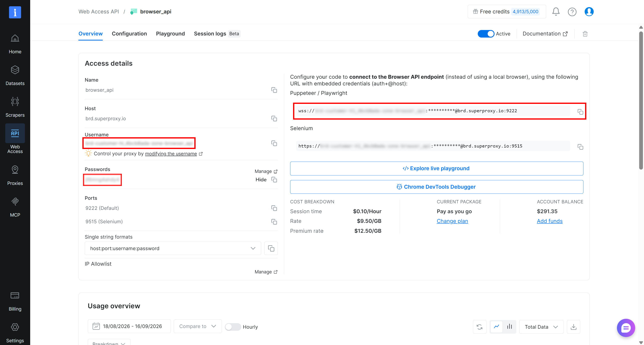Open Proxies in the sidebar

(15, 176)
